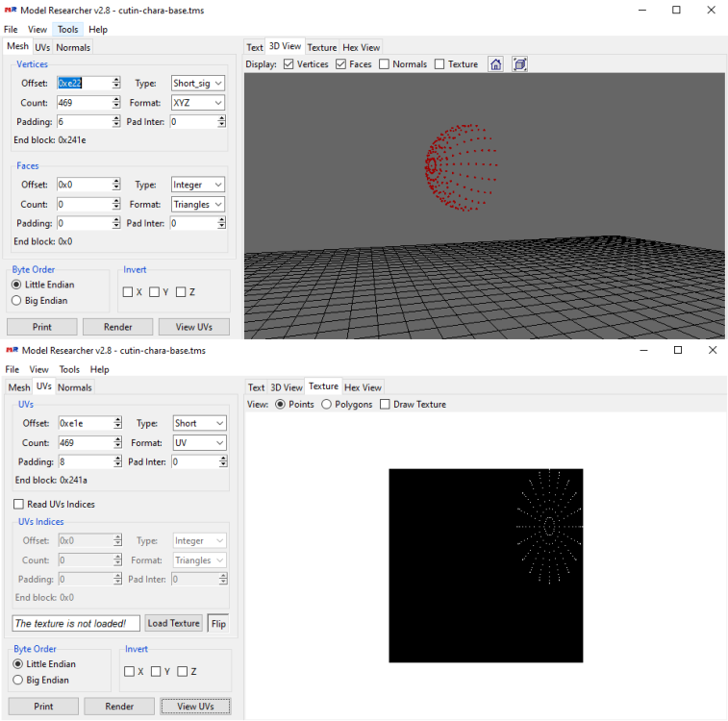Switch to Normals tab in top window
Image resolution: width=728 pixels, height=721 pixels.
(73, 47)
